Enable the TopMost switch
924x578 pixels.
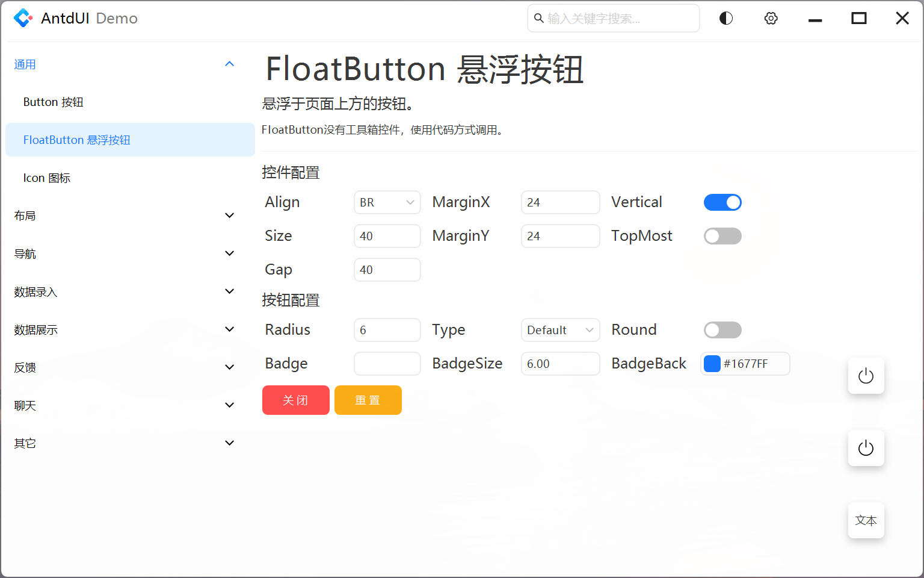[722, 235]
